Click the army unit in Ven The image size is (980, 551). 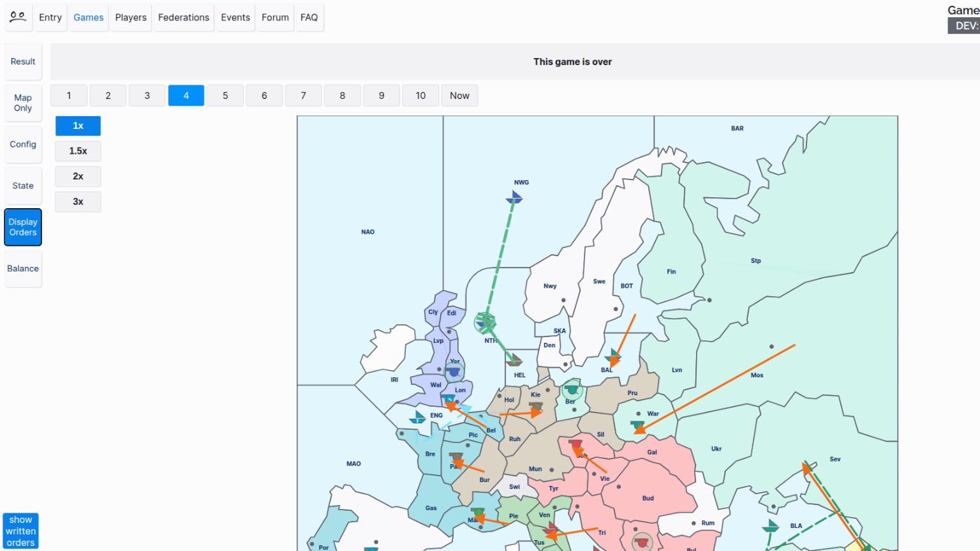(x=550, y=527)
